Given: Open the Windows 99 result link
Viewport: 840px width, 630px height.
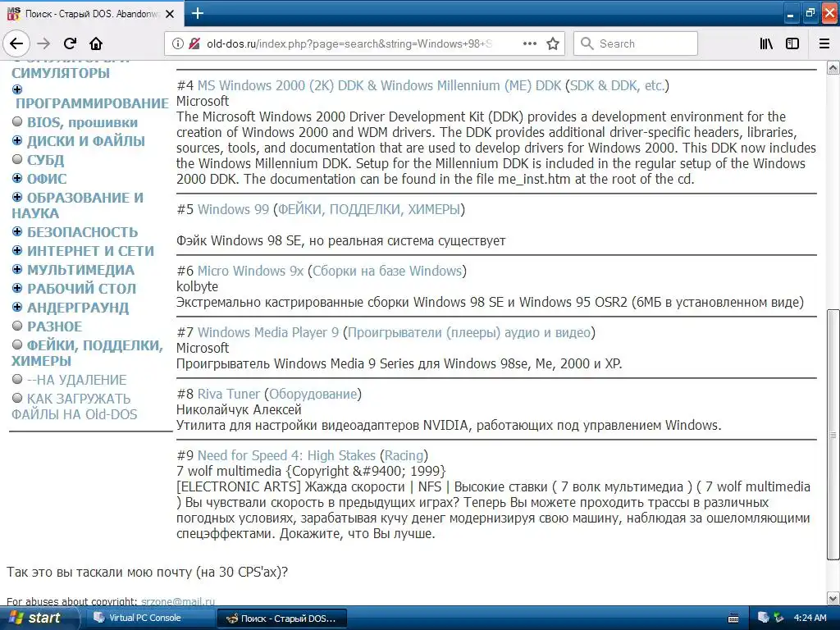Looking at the screenshot, I should 233,209.
